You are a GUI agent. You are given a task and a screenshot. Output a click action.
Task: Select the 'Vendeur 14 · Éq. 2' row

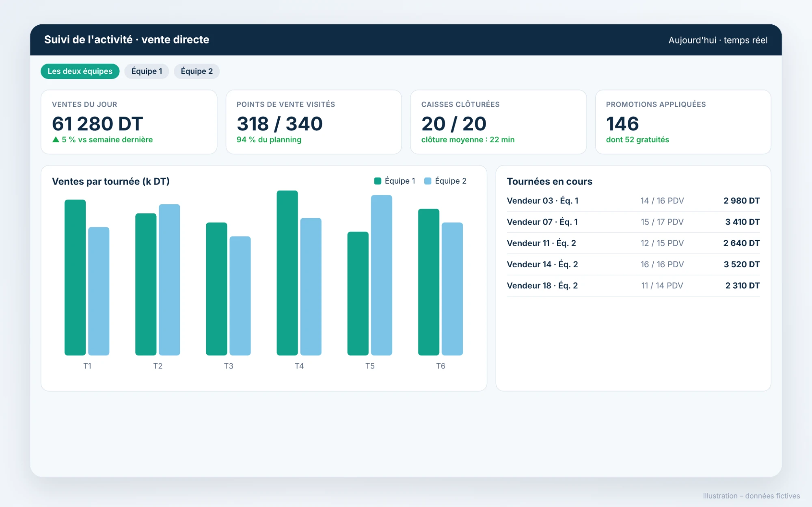pyautogui.click(x=633, y=264)
